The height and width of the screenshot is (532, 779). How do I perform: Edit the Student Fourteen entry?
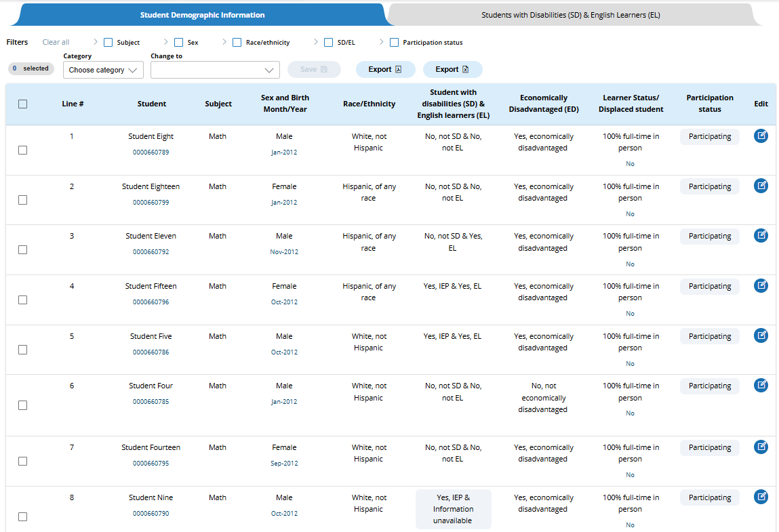(761, 447)
